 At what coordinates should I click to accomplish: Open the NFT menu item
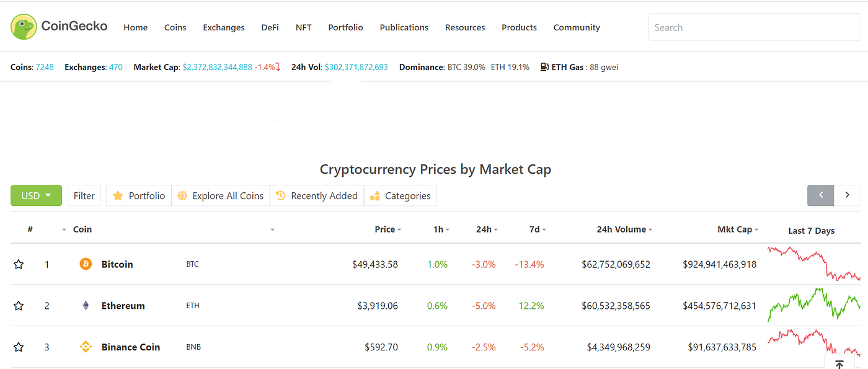tap(304, 27)
